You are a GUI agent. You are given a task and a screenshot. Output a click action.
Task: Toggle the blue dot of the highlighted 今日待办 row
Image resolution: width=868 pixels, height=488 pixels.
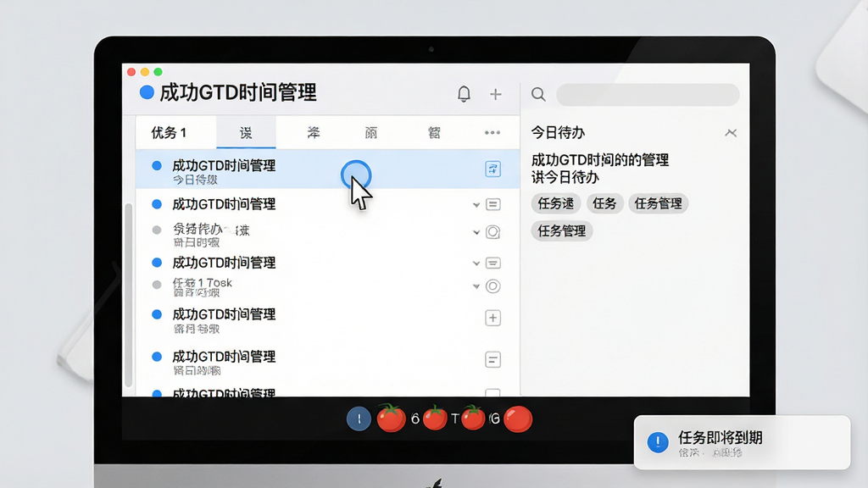[x=157, y=165]
